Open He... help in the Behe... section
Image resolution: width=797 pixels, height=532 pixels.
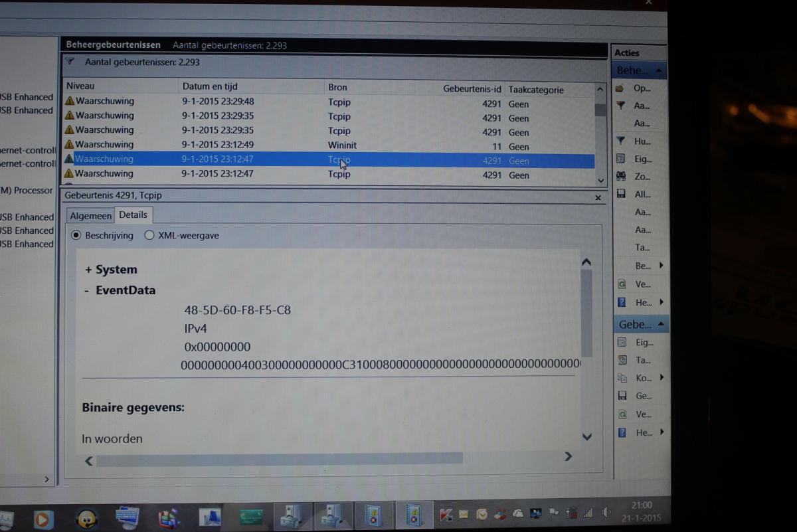pos(622,302)
